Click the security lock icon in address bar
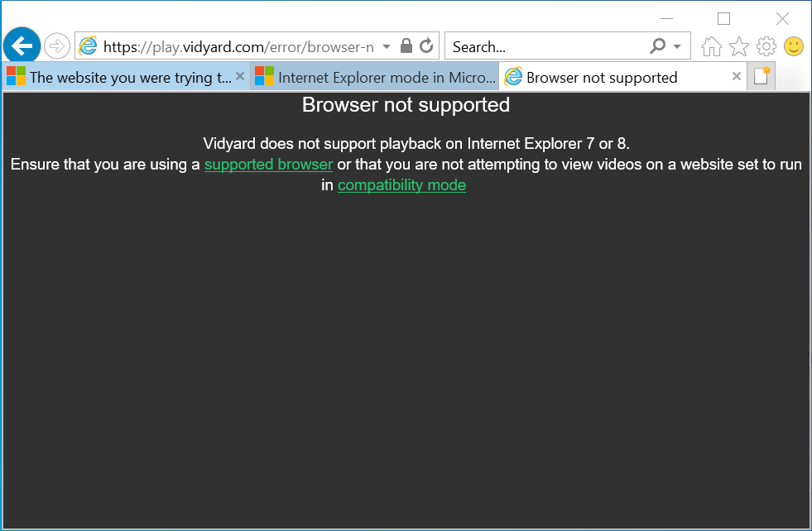This screenshot has height=531, width=812. 406,45
